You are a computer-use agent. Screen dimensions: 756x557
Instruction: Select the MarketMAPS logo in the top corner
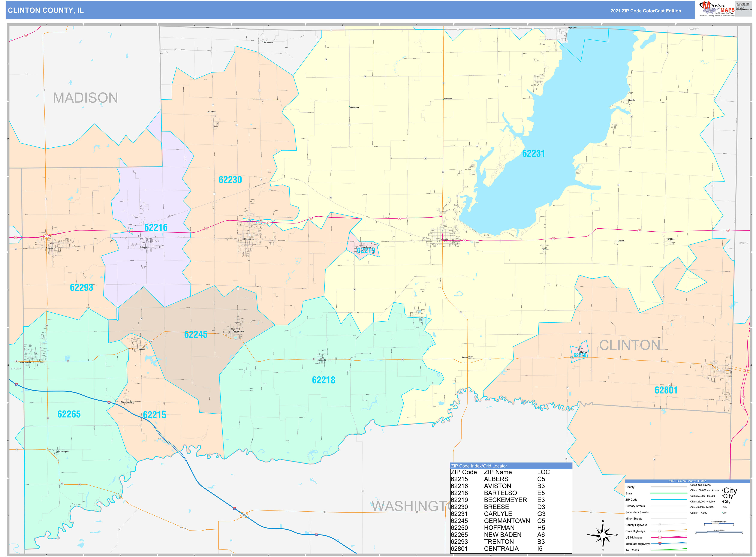[x=717, y=8]
